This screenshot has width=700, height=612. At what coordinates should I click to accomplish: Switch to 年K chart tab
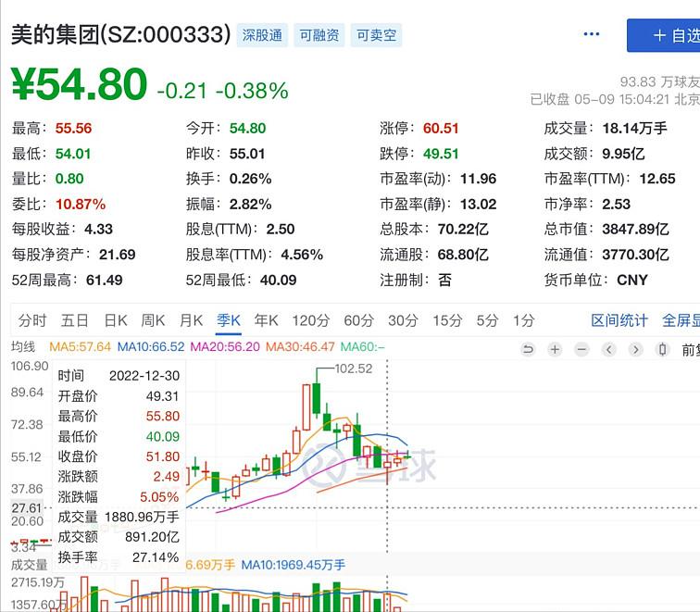266,320
